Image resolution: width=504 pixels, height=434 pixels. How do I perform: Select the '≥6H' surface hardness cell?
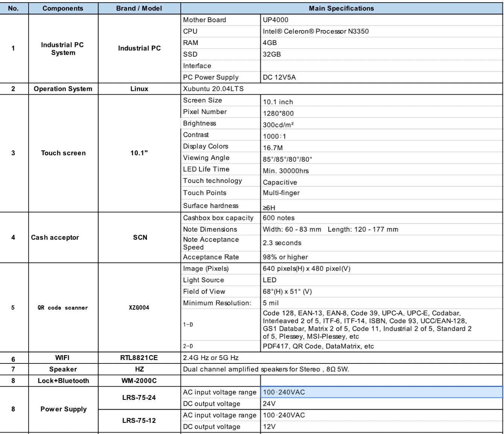coord(382,206)
